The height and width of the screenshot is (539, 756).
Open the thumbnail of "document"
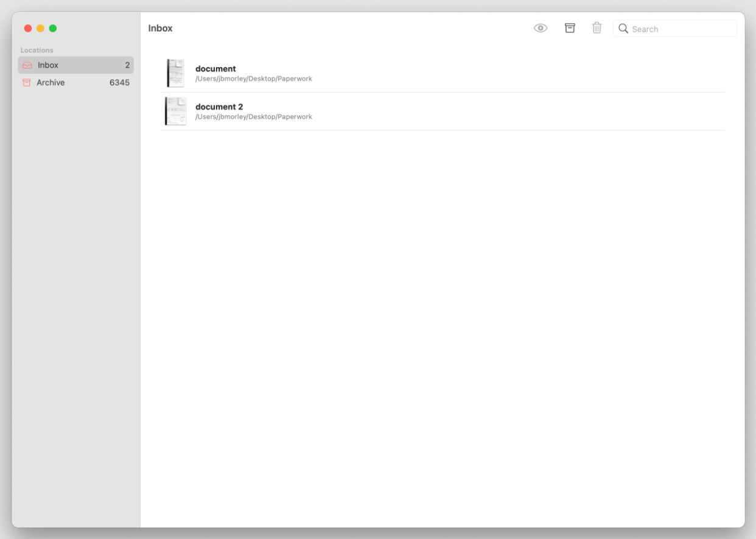(x=176, y=73)
